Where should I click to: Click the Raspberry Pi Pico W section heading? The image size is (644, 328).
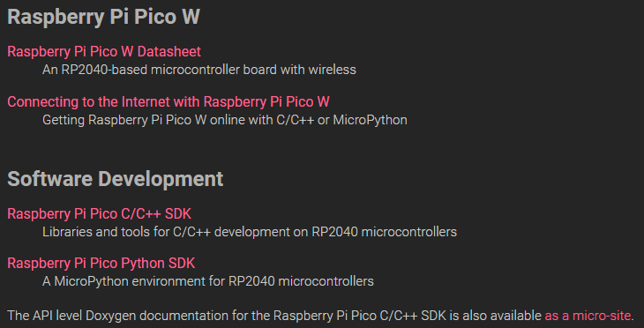point(103,18)
